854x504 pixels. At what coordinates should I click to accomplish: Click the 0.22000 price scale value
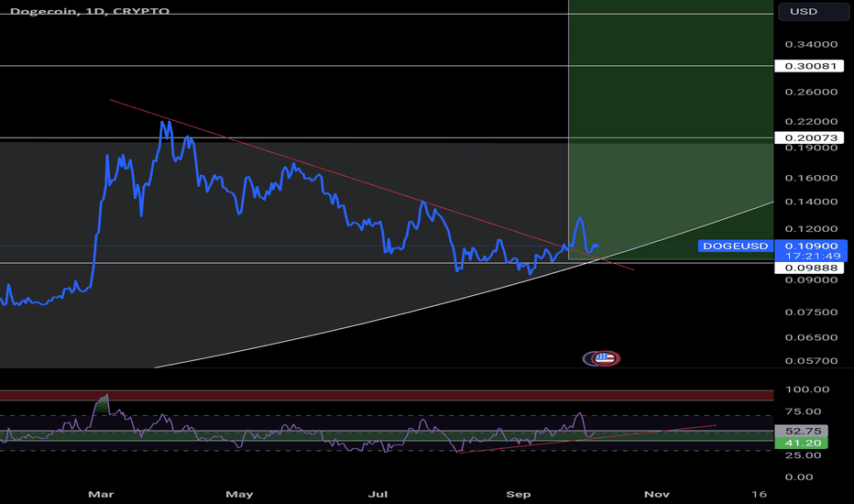click(811, 122)
